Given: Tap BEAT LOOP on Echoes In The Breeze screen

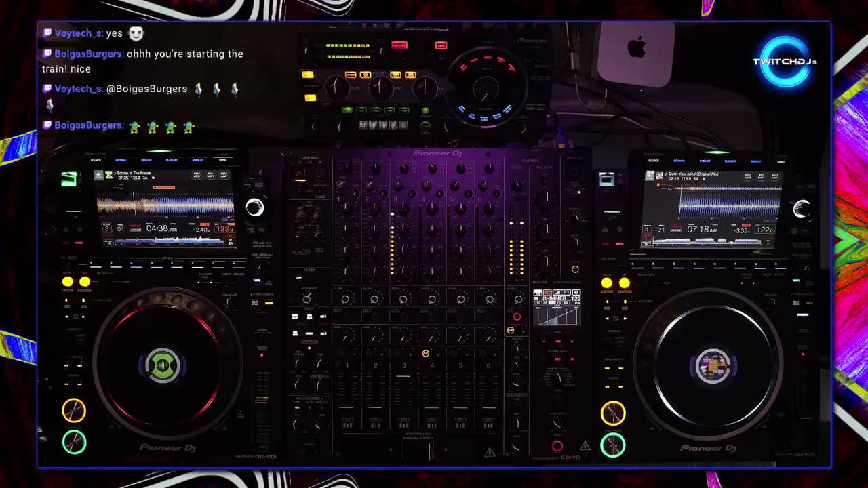Looking at the screenshot, I should coord(197,176).
